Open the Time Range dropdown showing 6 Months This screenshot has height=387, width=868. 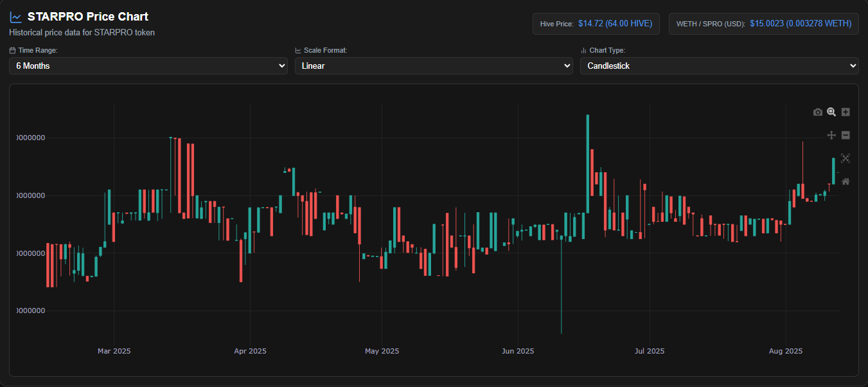click(x=148, y=66)
